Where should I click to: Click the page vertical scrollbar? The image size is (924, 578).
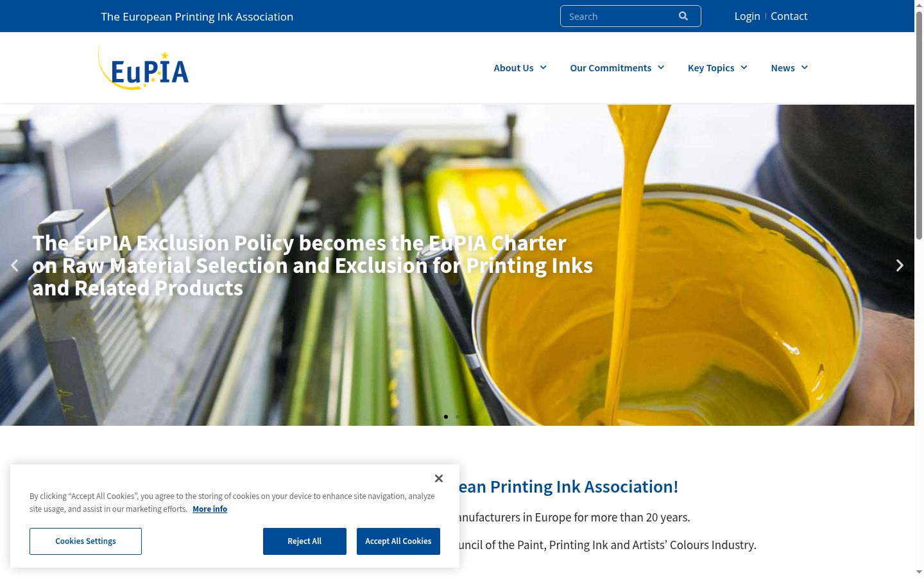[919, 125]
